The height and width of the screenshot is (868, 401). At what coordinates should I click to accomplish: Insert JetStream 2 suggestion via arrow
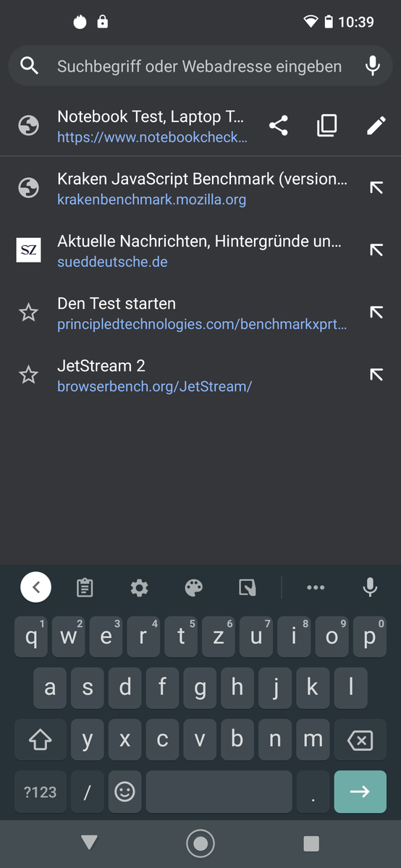pyautogui.click(x=376, y=375)
